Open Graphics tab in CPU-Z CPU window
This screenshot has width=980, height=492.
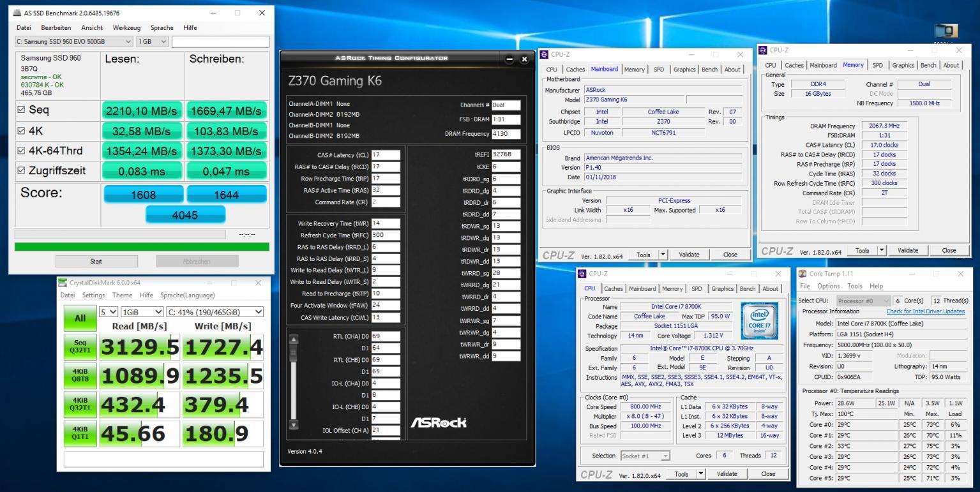click(722, 288)
